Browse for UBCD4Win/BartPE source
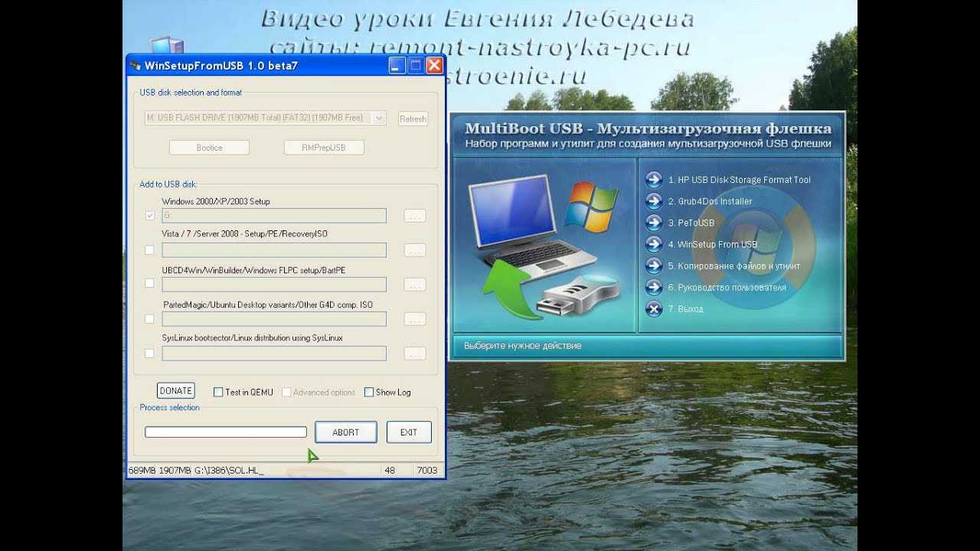This screenshot has width=980, height=551. coord(414,285)
